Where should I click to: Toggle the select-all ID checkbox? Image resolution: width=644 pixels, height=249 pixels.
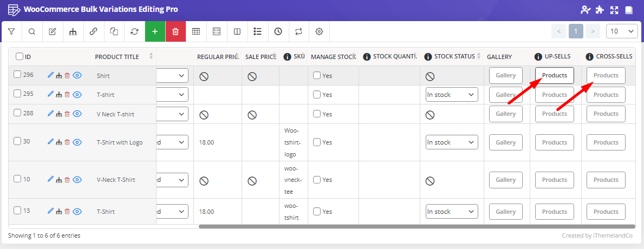pos(19,56)
